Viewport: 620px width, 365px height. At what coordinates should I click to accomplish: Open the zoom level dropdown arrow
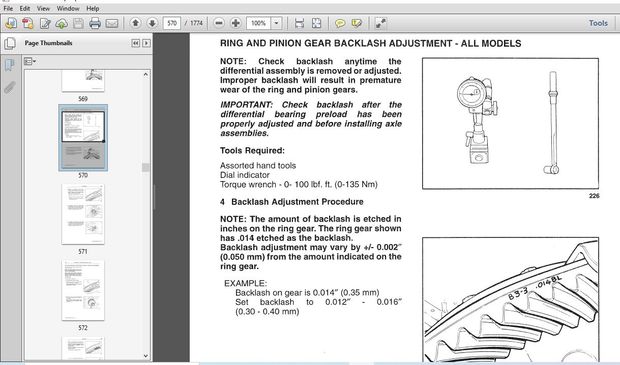276,23
